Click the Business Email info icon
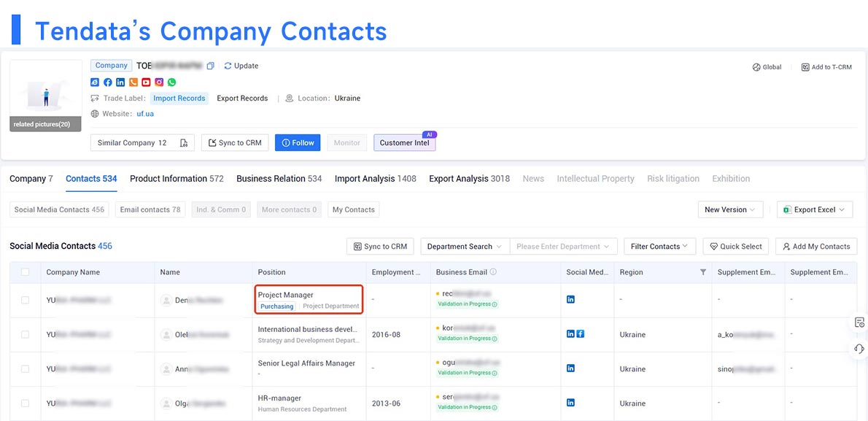 click(493, 272)
